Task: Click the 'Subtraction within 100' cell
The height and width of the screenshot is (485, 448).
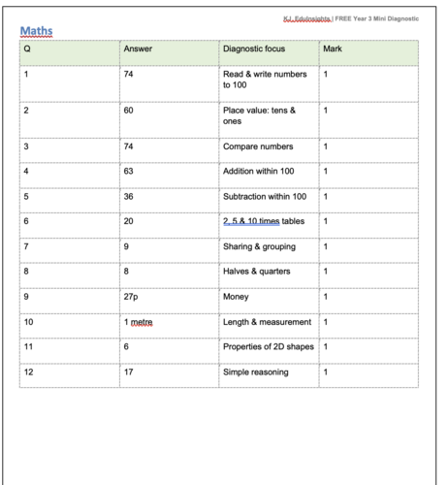Action: (269, 201)
